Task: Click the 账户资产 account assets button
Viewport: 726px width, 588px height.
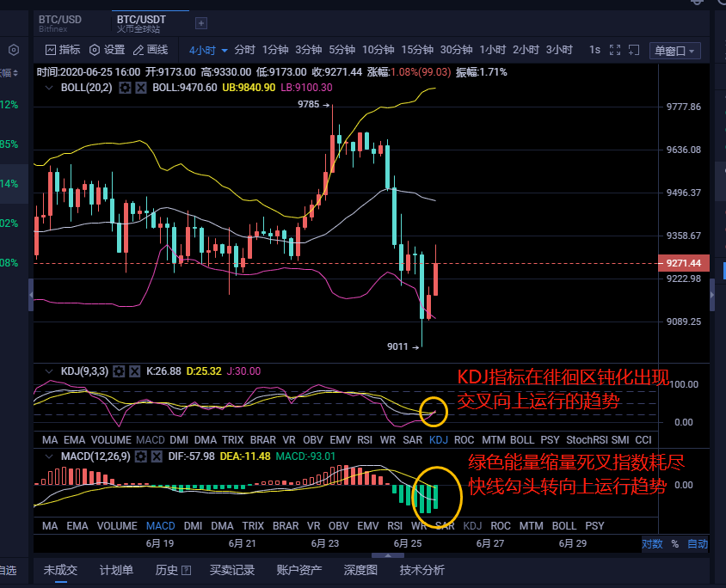Action: click(301, 569)
